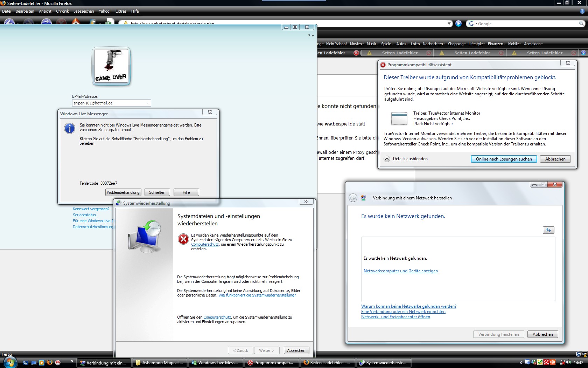
Task: Click the first Computerschutz link in Systemwiederherstellung
Action: click(205, 244)
